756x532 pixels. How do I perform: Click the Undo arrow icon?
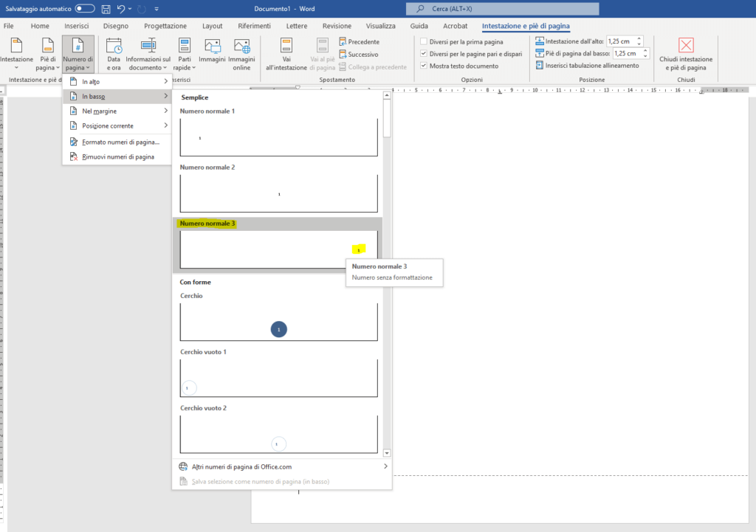(121, 9)
